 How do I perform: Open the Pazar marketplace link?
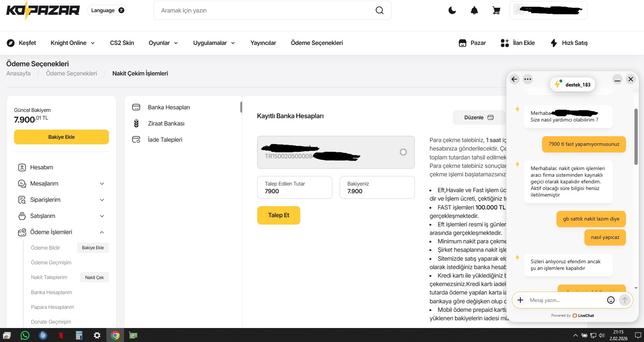click(x=472, y=43)
